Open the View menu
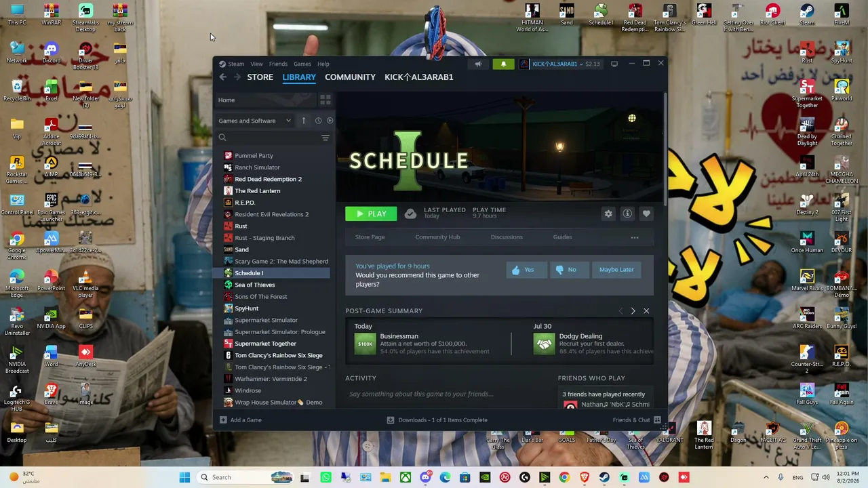Viewport: 868px width, 488px height. click(256, 64)
